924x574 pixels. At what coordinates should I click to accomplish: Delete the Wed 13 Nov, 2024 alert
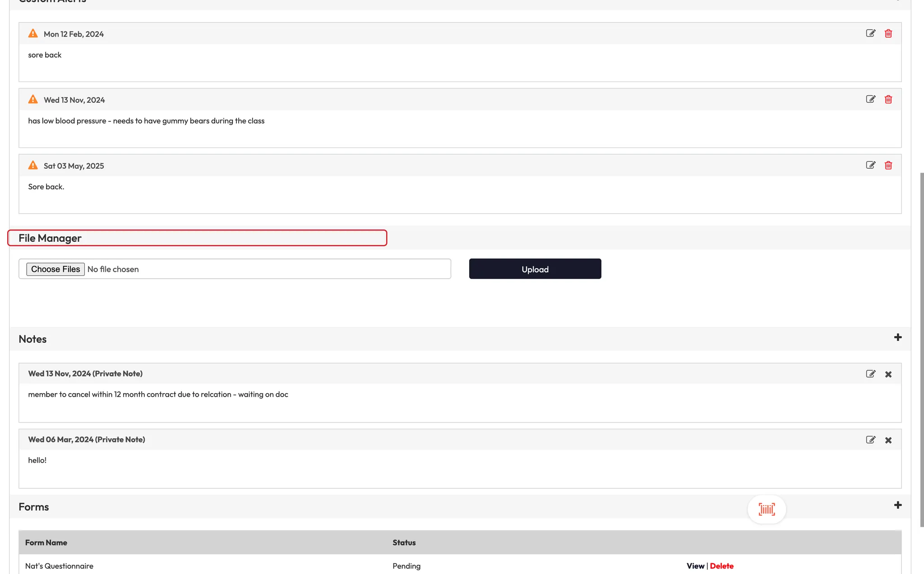pyautogui.click(x=888, y=99)
